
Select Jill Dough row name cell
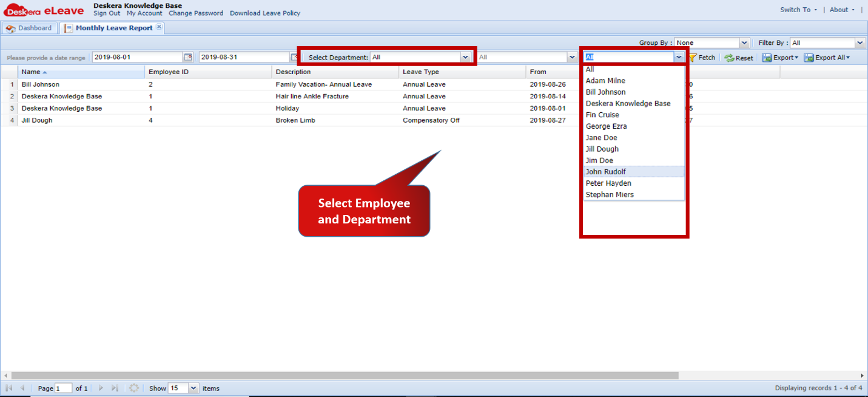click(x=37, y=120)
